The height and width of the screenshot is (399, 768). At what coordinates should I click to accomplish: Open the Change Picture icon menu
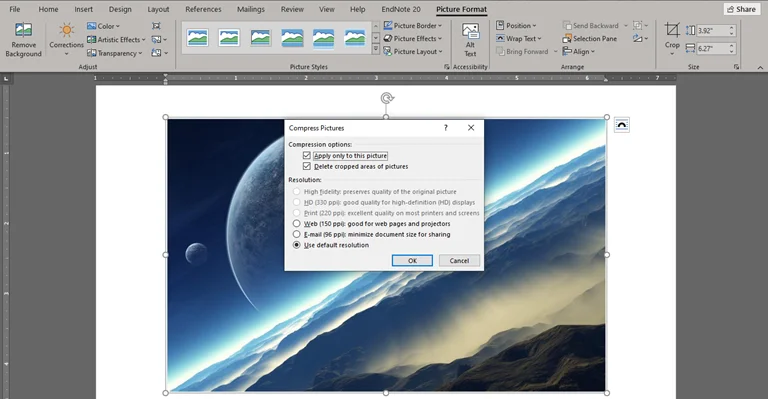tap(159, 39)
